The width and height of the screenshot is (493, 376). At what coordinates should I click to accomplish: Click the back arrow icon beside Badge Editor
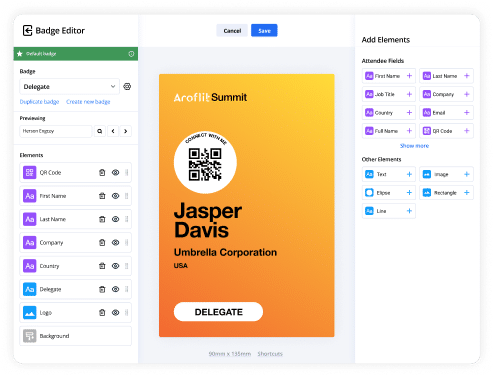[27, 30]
